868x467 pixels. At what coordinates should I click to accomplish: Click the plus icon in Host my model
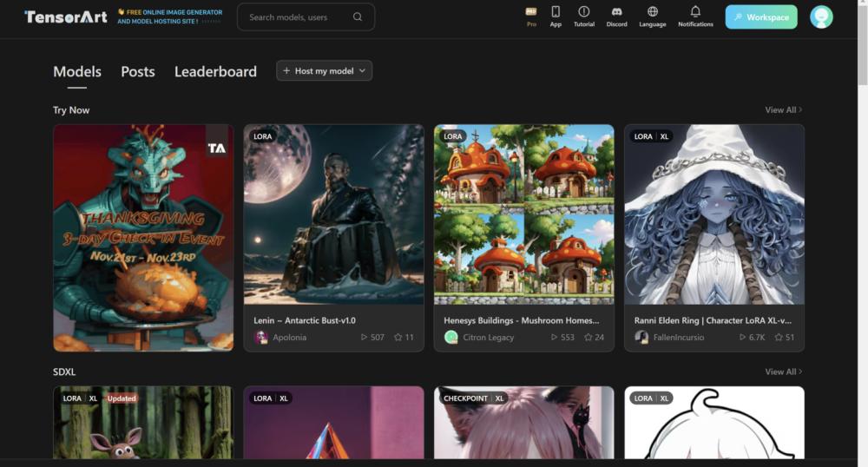pyautogui.click(x=286, y=71)
